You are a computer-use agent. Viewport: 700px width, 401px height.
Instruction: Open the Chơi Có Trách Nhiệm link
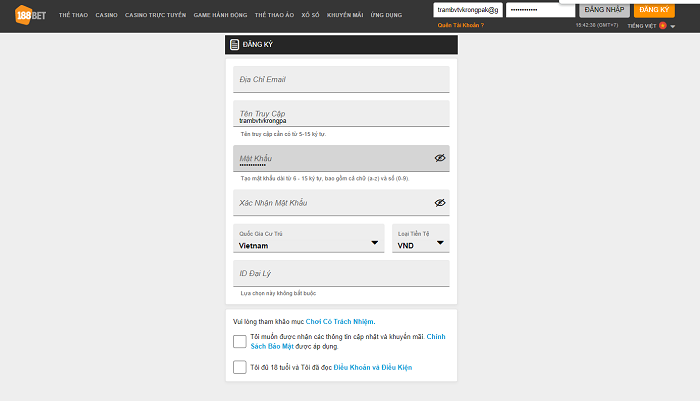tap(340, 321)
